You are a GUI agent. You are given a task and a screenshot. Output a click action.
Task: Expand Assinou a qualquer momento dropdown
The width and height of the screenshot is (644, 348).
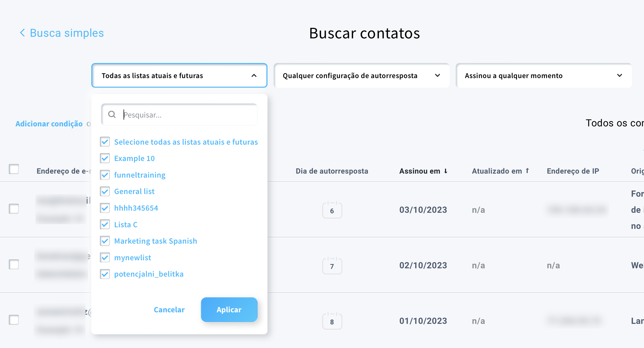click(543, 76)
